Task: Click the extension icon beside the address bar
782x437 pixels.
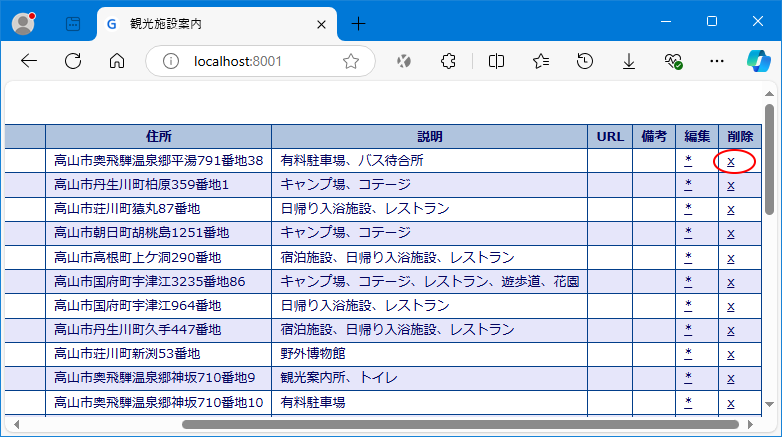Action: click(403, 61)
